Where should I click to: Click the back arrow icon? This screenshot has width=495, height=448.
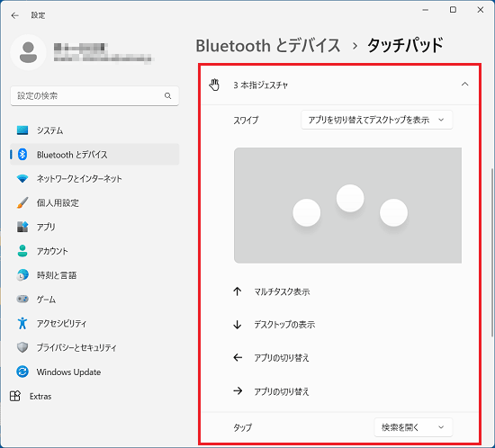(x=14, y=15)
